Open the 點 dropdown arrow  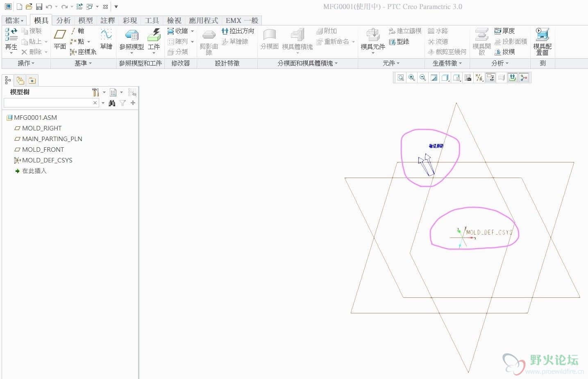click(89, 42)
